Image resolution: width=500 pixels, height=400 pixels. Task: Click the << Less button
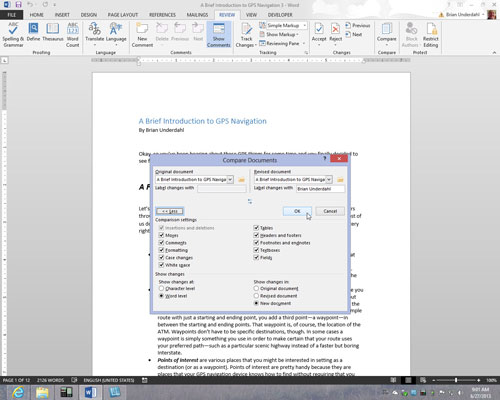(x=169, y=211)
